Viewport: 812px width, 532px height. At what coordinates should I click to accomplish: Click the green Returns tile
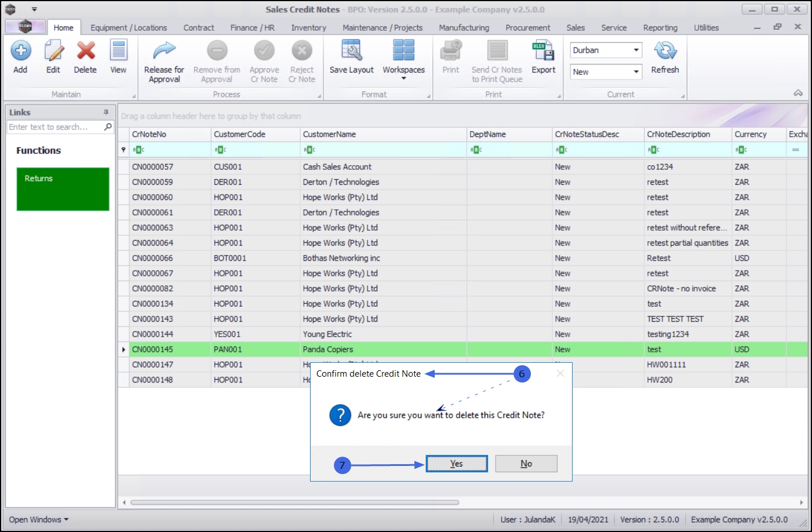pos(63,189)
